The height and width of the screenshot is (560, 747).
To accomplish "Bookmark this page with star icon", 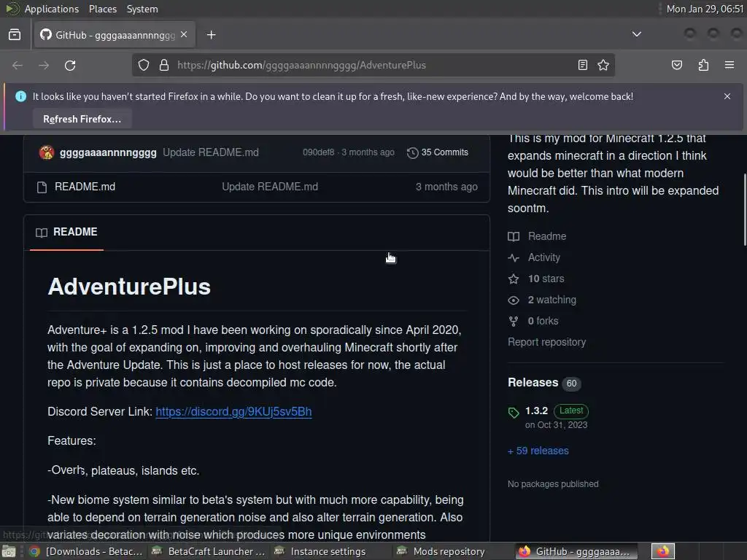I will click(603, 65).
